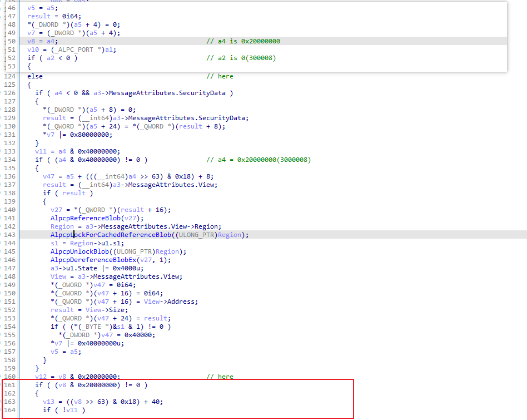Click ULONG_PTR cast on line 143
This screenshot has width=527, height=420.
[196, 235]
